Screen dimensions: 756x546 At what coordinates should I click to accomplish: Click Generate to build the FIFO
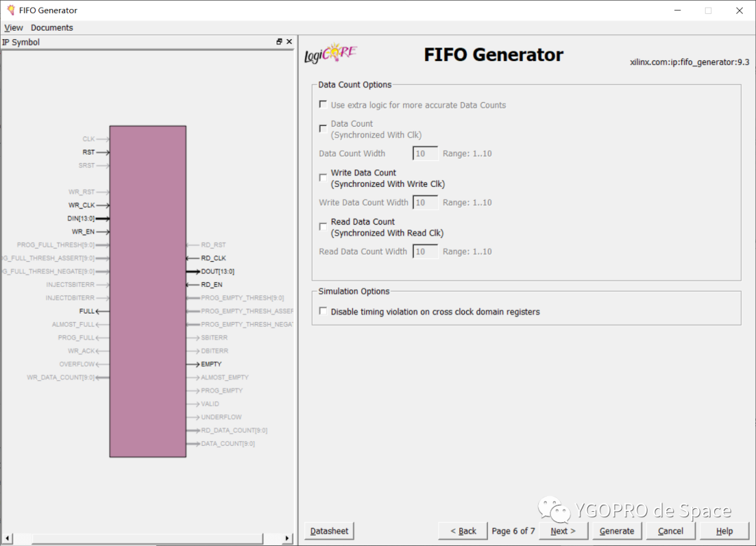click(x=617, y=531)
